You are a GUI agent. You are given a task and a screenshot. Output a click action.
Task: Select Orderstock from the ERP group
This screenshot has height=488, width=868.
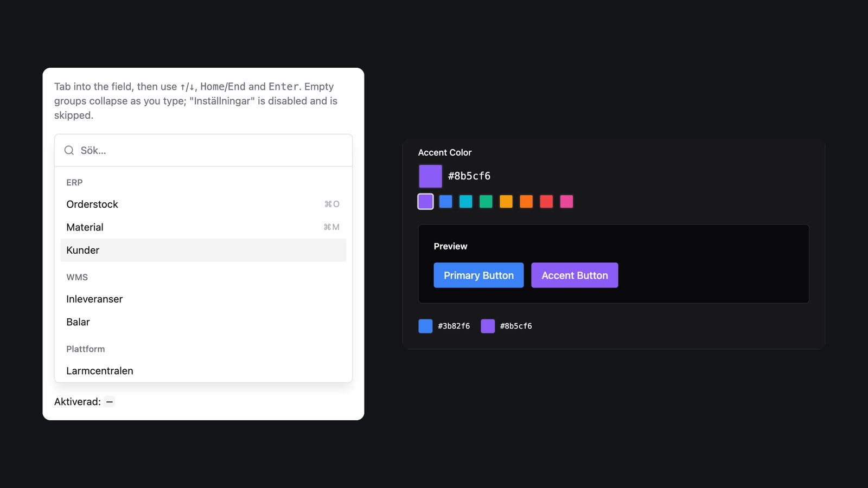(203, 204)
